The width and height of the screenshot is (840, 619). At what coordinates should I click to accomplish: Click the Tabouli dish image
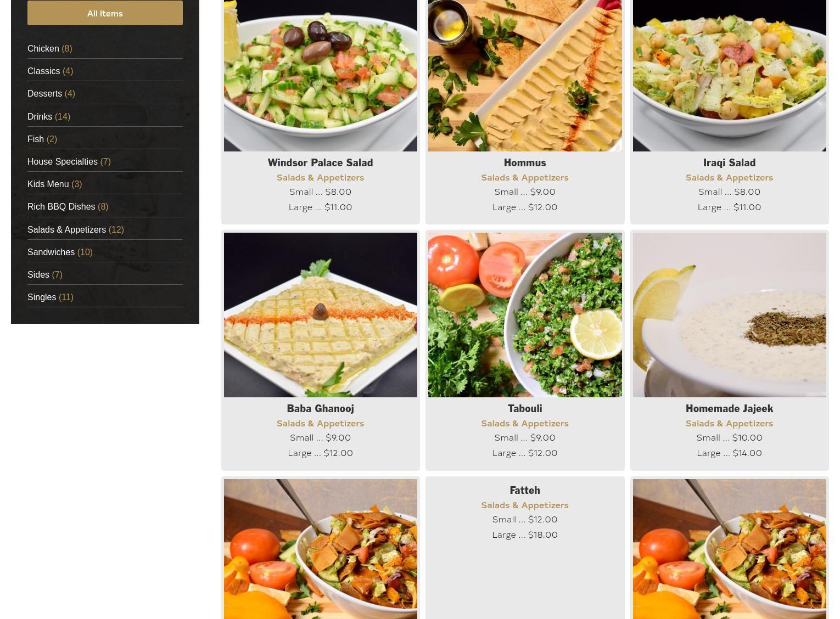point(525,315)
